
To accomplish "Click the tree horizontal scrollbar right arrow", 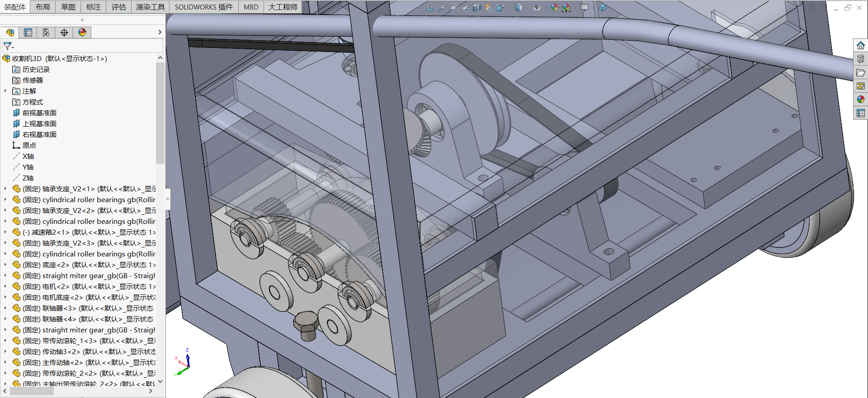I will (151, 391).
